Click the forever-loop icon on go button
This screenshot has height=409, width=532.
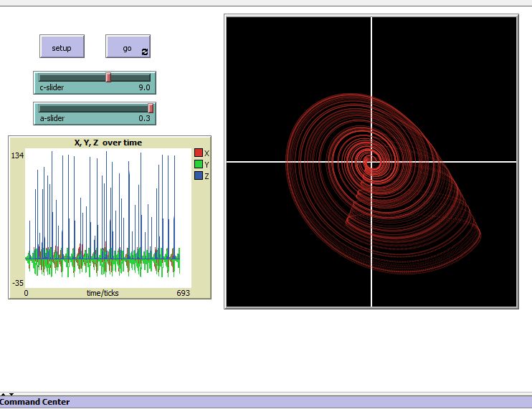[x=145, y=52]
